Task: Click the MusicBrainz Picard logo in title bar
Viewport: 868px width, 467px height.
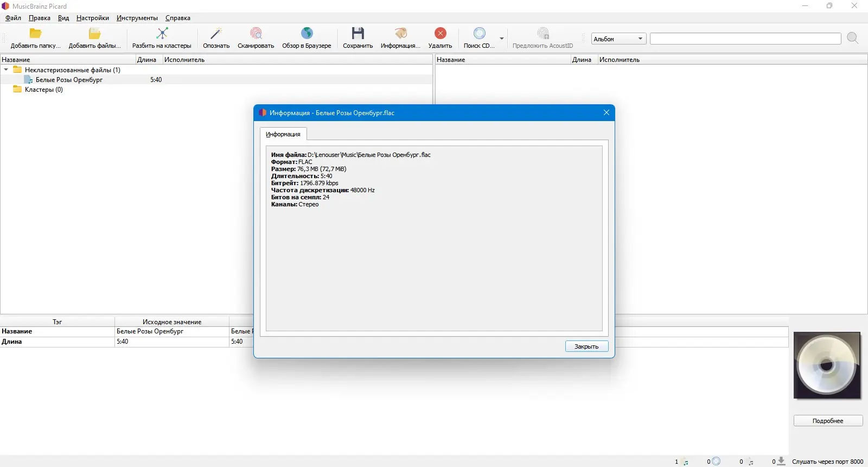Action: (x=5, y=6)
